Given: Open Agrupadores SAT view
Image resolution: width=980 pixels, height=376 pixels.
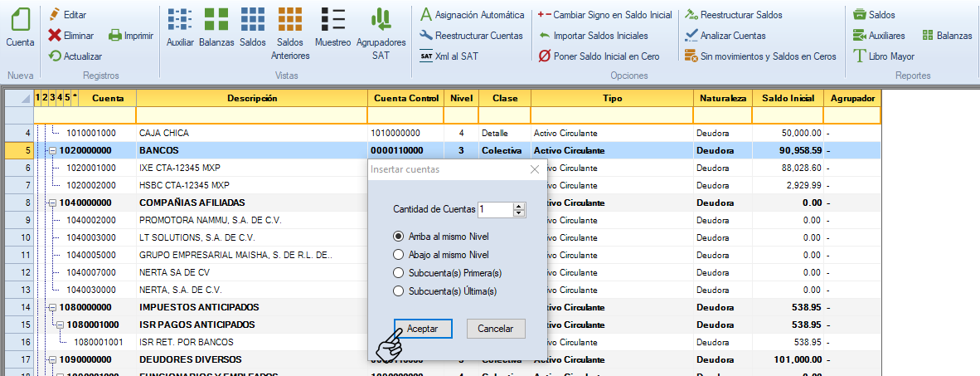Looking at the screenshot, I should 381,21.
